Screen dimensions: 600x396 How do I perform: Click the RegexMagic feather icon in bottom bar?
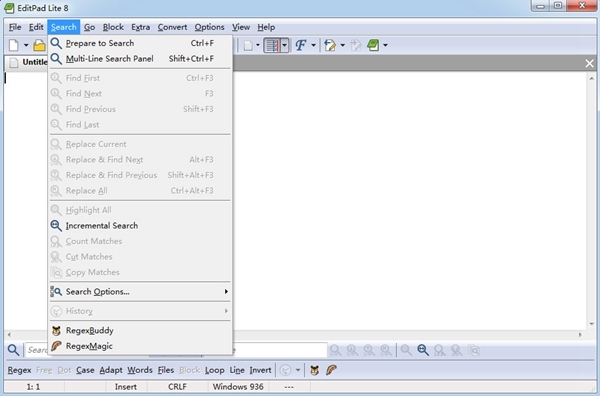pos(331,370)
